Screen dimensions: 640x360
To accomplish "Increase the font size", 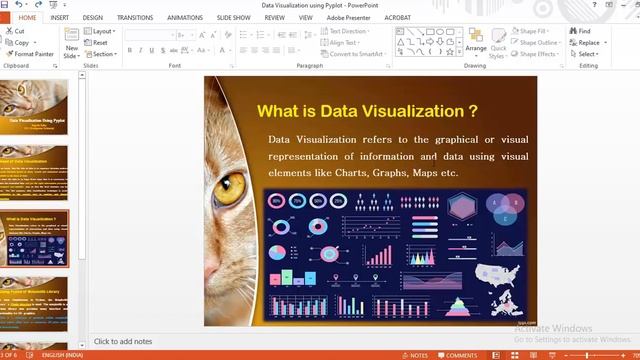I will point(202,36).
